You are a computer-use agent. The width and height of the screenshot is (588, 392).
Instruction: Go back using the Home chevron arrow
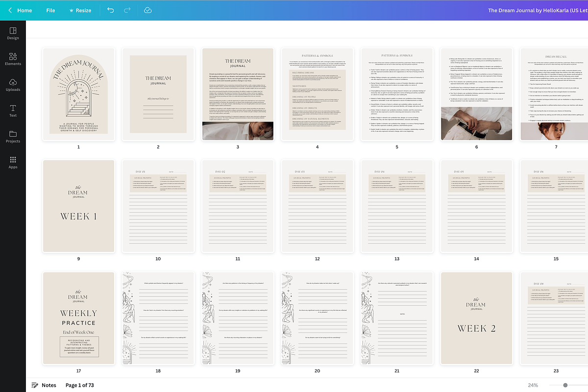coord(10,10)
